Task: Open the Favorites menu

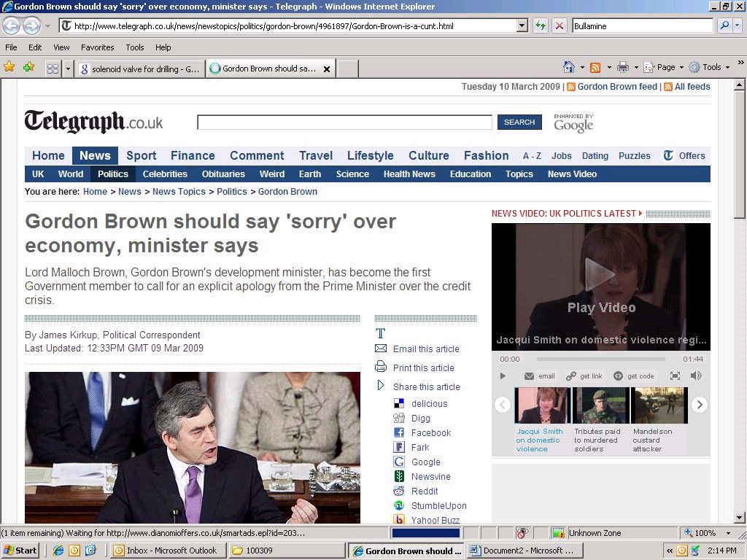Action: coord(97,47)
